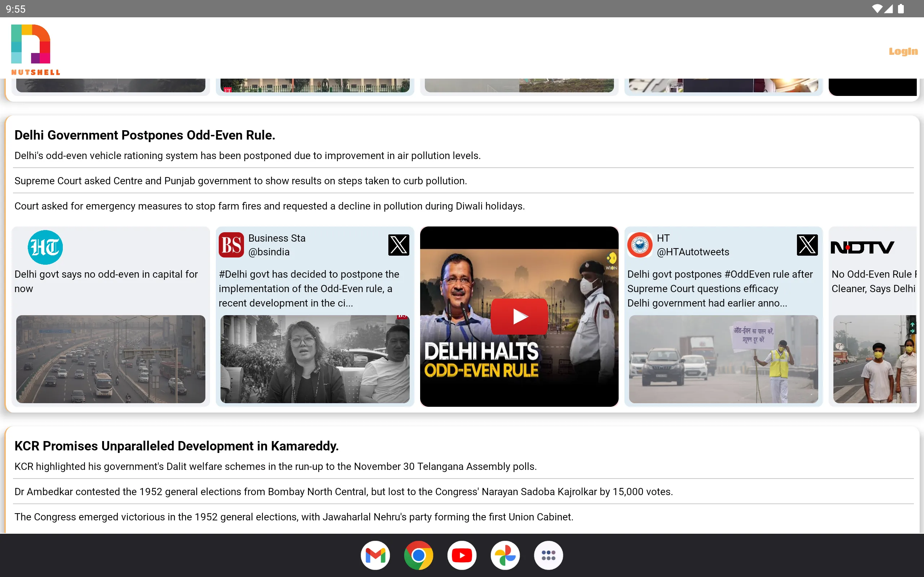Click the NDTV logo

(x=863, y=247)
